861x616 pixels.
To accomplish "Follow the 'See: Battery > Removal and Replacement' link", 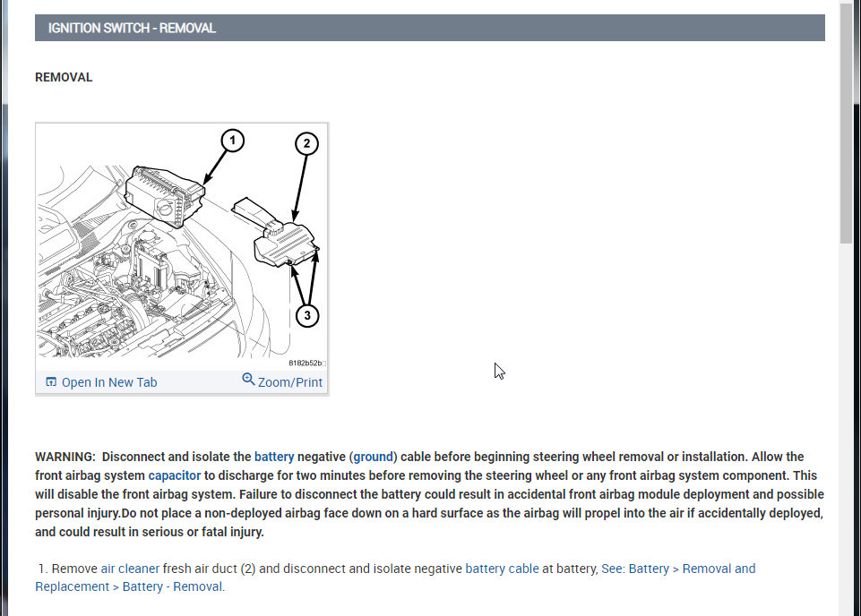I will [395, 577].
